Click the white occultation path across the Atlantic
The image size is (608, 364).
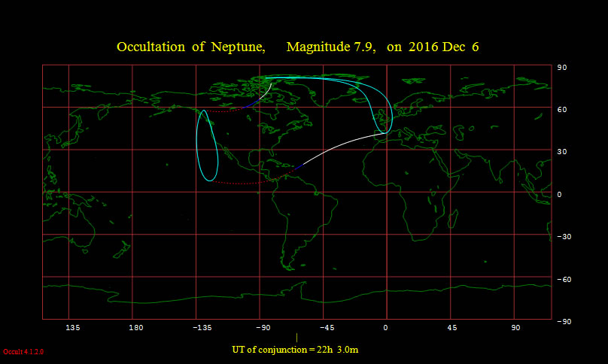[x=339, y=145]
